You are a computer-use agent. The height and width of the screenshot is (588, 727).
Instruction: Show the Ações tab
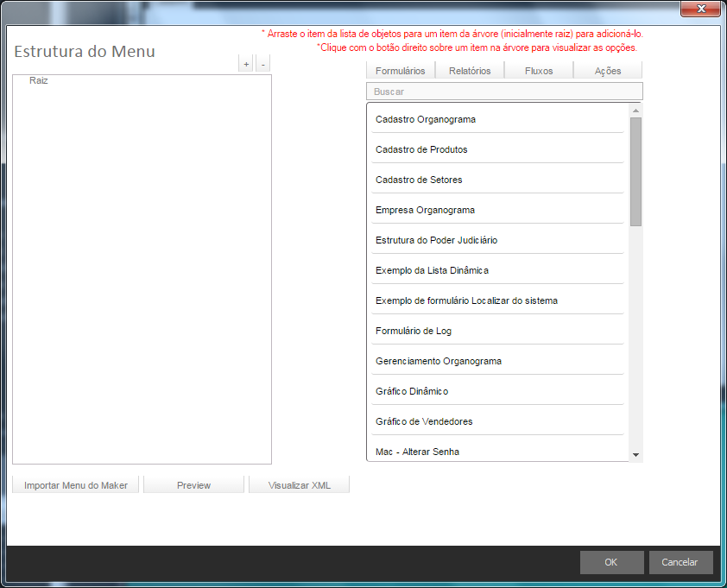click(x=608, y=71)
